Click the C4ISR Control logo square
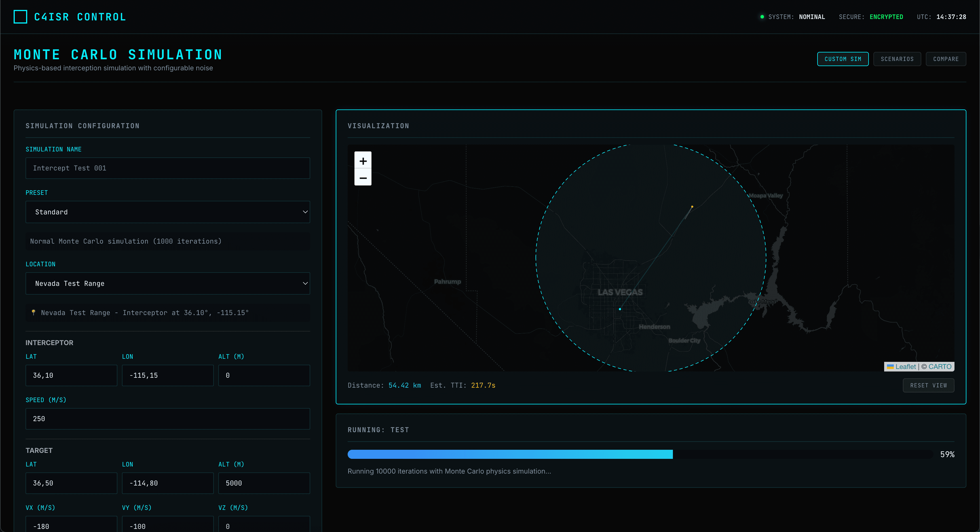The width and height of the screenshot is (980, 532). click(20, 16)
